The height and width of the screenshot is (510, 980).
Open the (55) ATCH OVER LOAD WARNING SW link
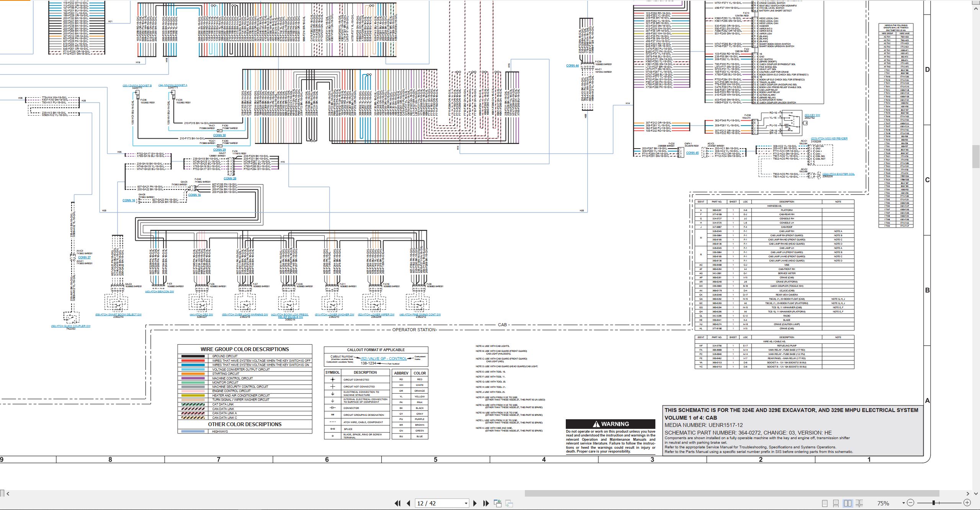tap(245, 315)
